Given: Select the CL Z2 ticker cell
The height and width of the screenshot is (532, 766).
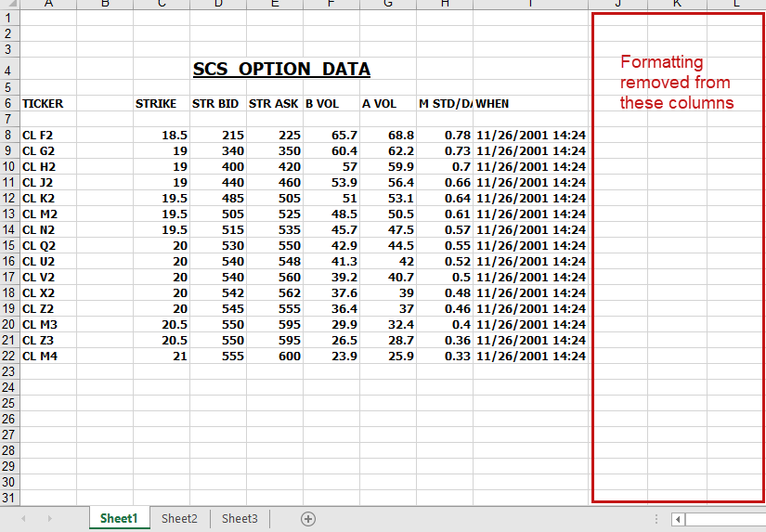Looking at the screenshot, I should pyautogui.click(x=48, y=308).
